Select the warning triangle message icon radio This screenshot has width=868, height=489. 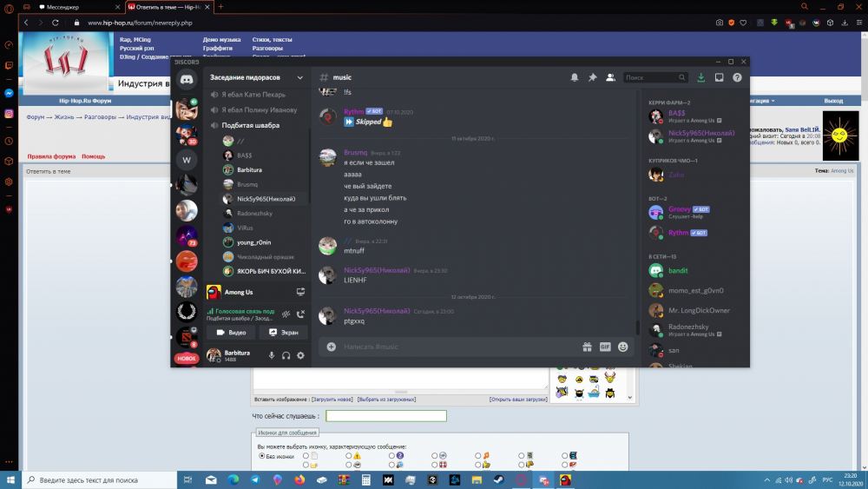click(349, 456)
